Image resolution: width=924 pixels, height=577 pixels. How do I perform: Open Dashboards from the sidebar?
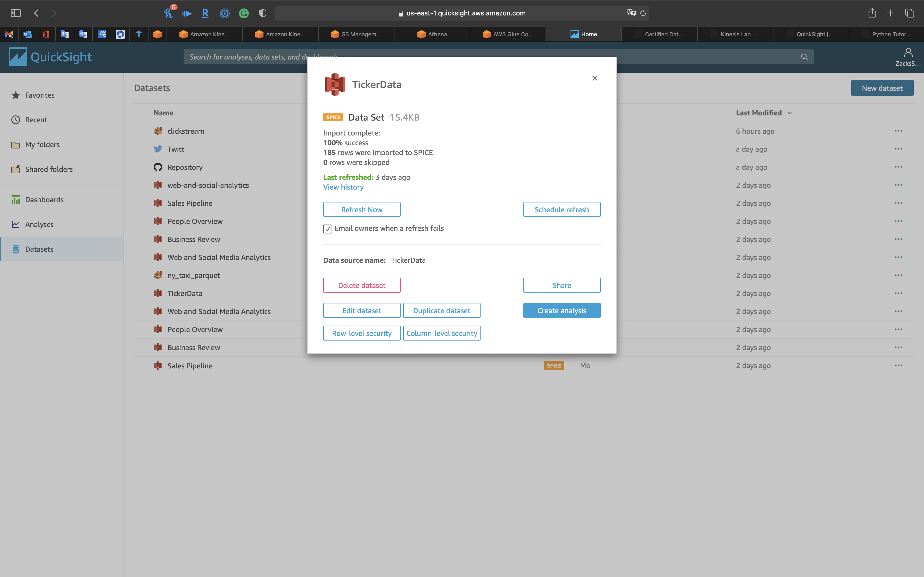44,200
